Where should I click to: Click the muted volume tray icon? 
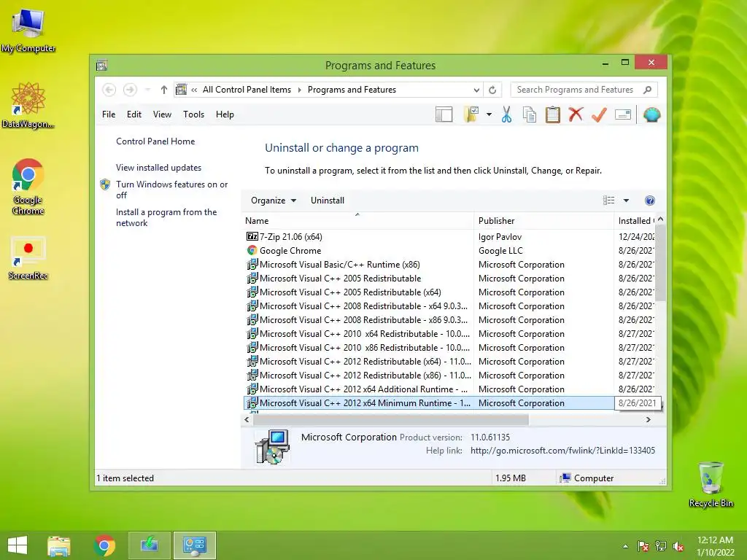(x=678, y=546)
